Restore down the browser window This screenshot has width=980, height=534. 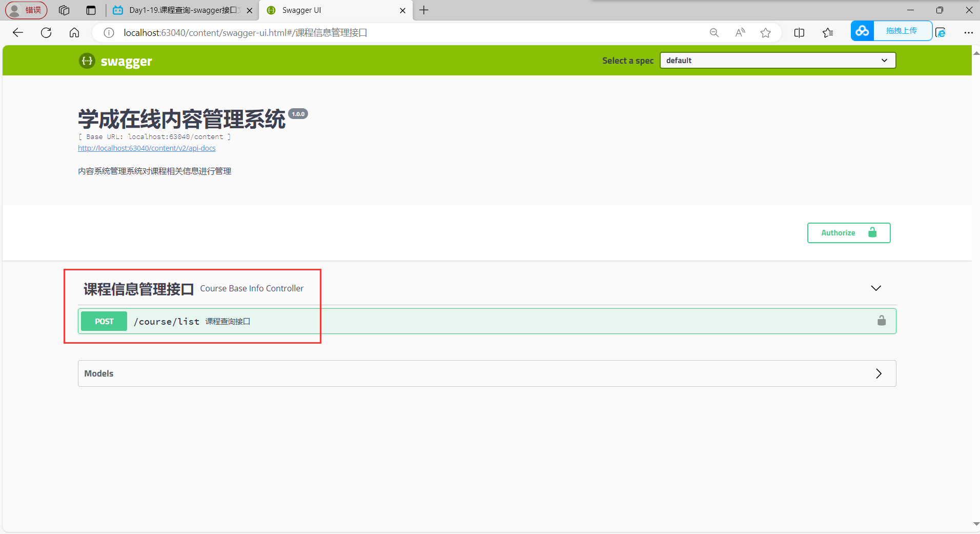point(940,10)
